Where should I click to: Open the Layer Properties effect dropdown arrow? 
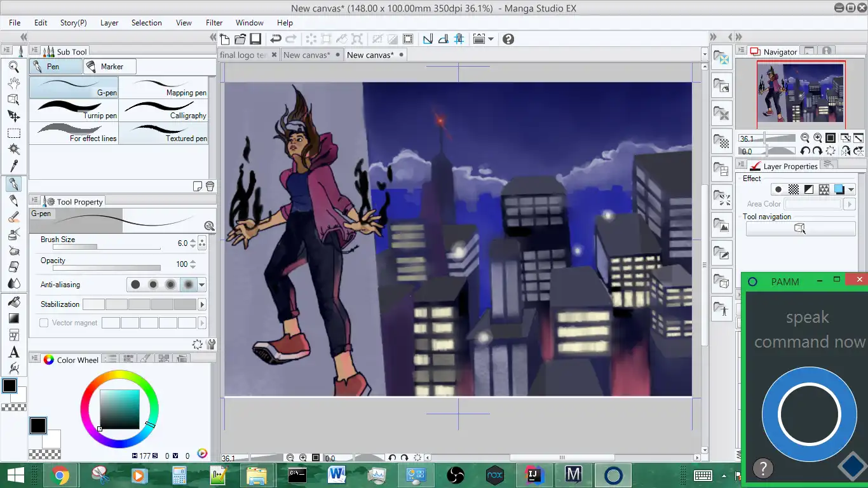pos(851,189)
